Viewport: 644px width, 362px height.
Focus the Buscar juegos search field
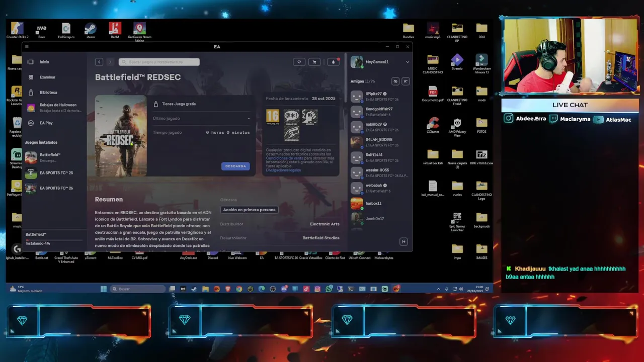pos(159,62)
